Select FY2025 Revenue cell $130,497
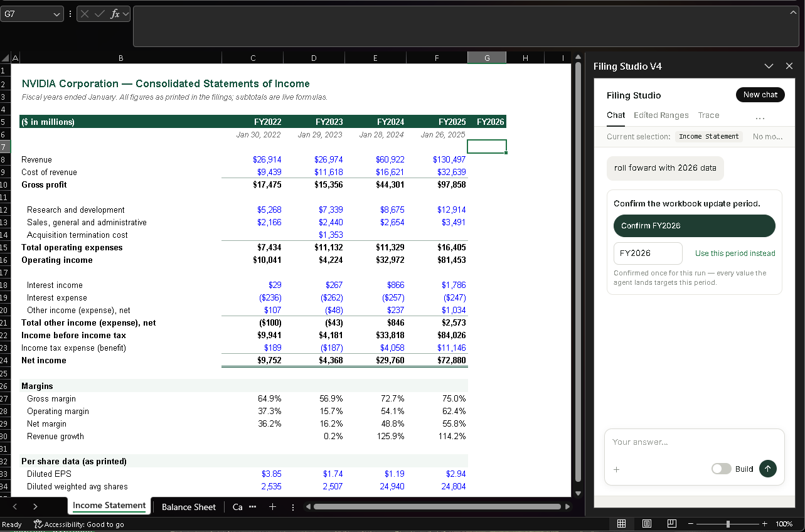 (x=437, y=159)
